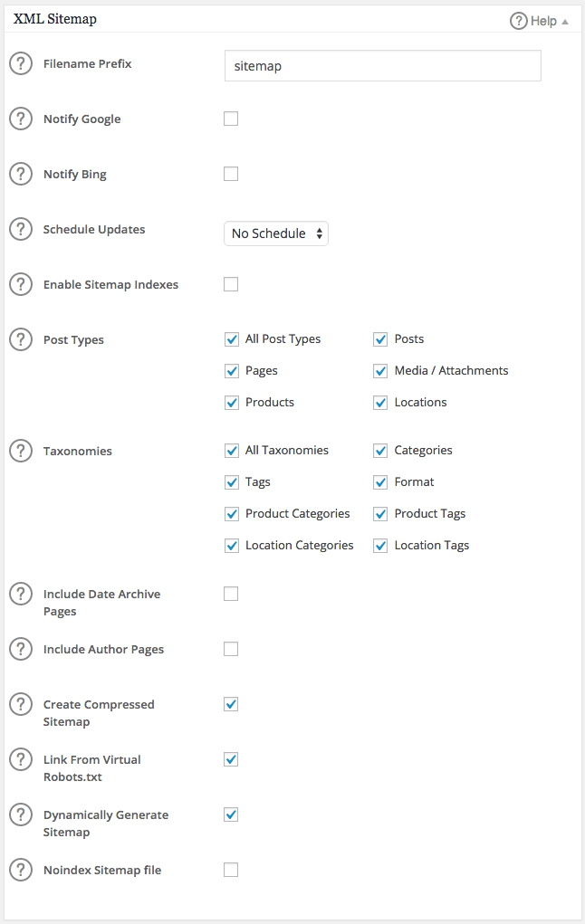Click the help icon beside Filename Prefix
Image resolution: width=585 pixels, height=924 pixels.
[20, 63]
